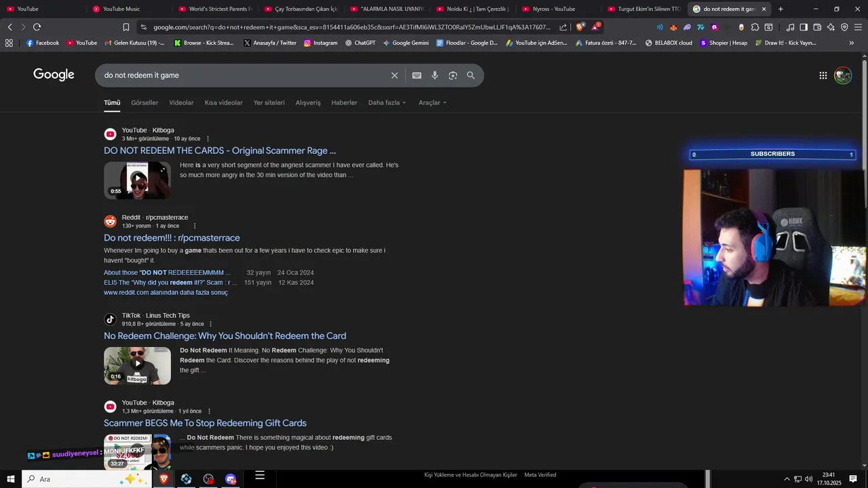Open the on-screen keyboard in search box
868x488 pixels.
pos(417,75)
